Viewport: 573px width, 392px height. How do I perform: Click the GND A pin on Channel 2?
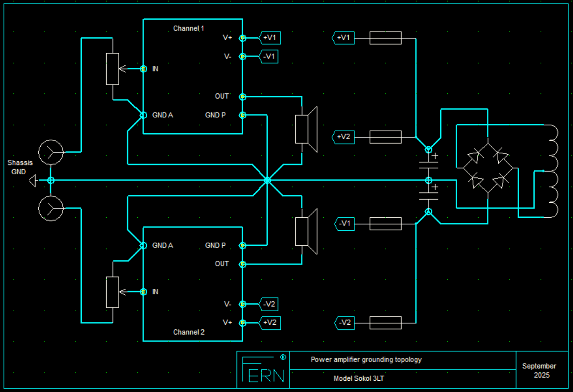(143, 245)
